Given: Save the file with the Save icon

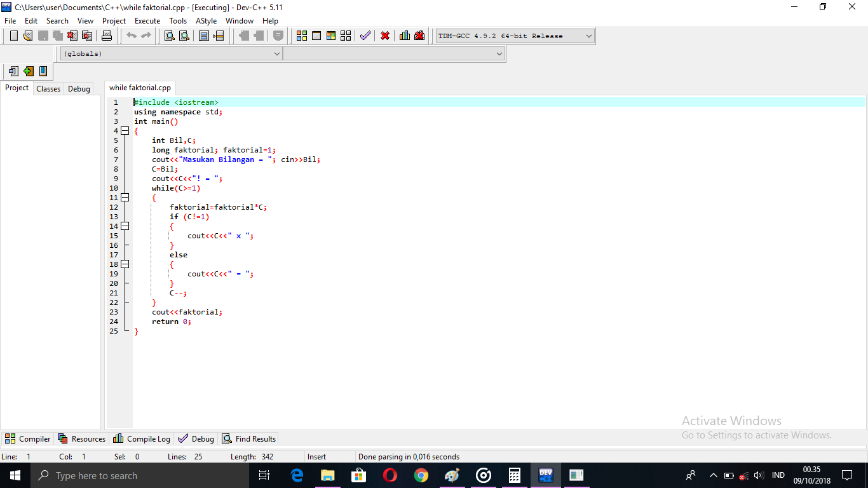Looking at the screenshot, I should pos(43,36).
